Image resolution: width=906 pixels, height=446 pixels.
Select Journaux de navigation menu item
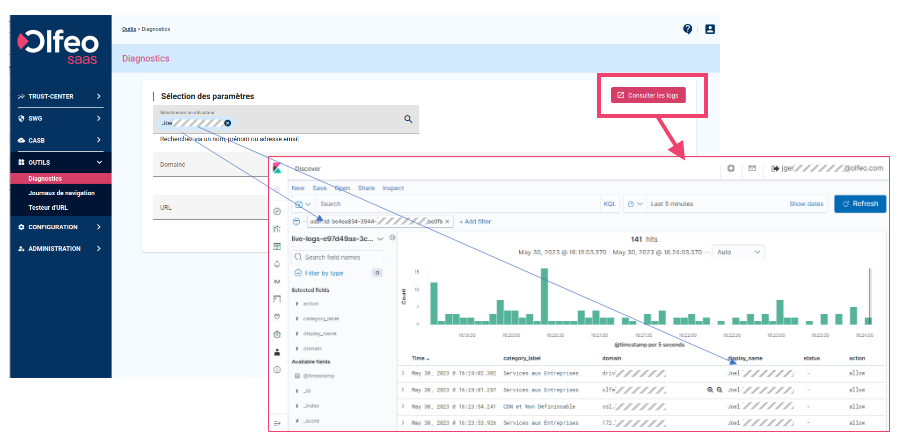[x=63, y=193]
